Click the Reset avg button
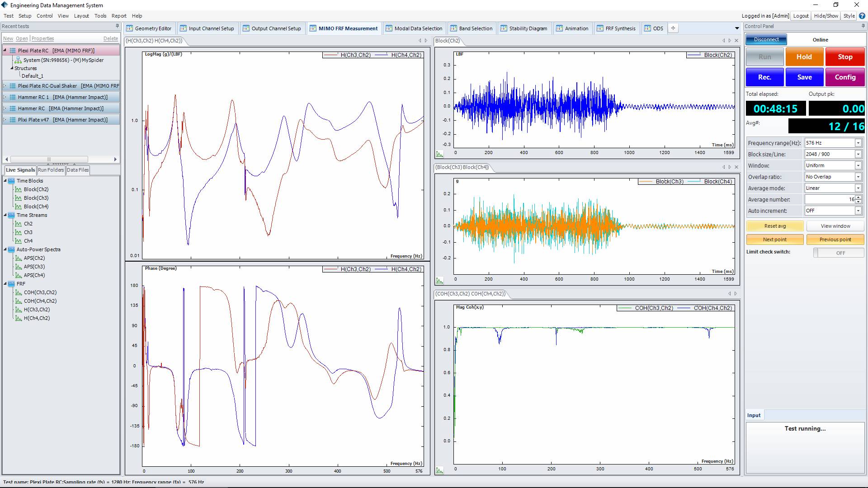Image resolution: width=868 pixels, height=488 pixels. click(774, 226)
